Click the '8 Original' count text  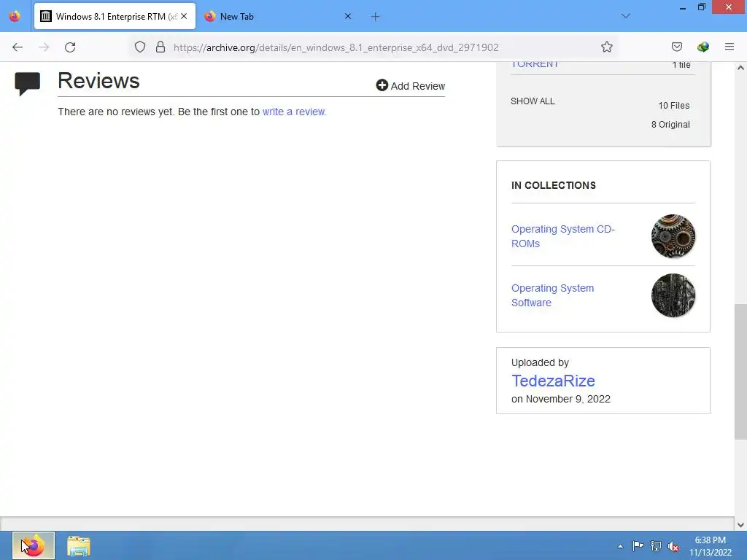coord(670,125)
